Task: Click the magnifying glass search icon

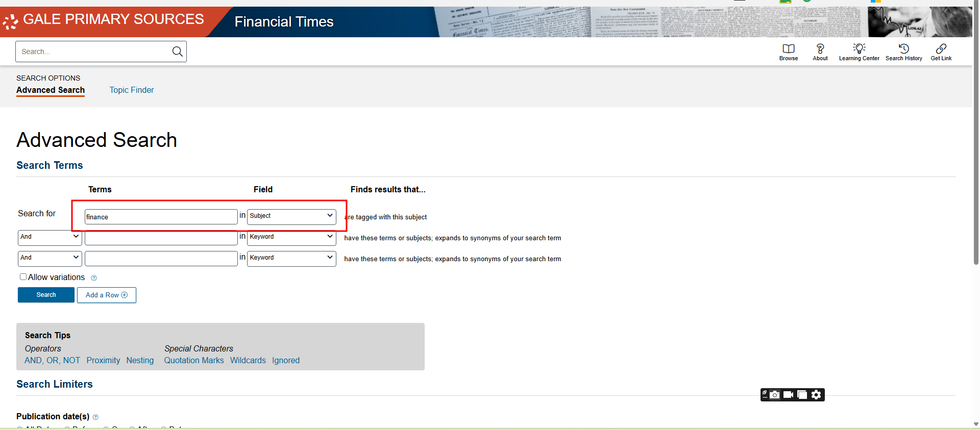Action: [x=177, y=52]
